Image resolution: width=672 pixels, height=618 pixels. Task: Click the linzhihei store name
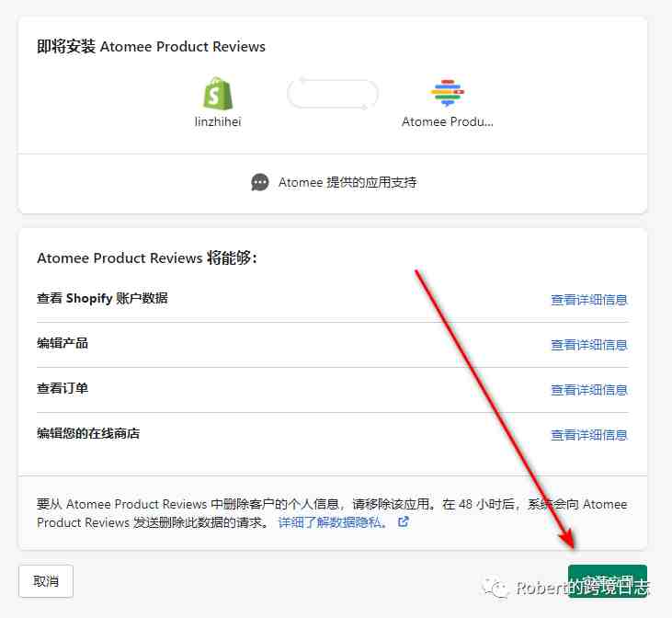pyautogui.click(x=218, y=121)
